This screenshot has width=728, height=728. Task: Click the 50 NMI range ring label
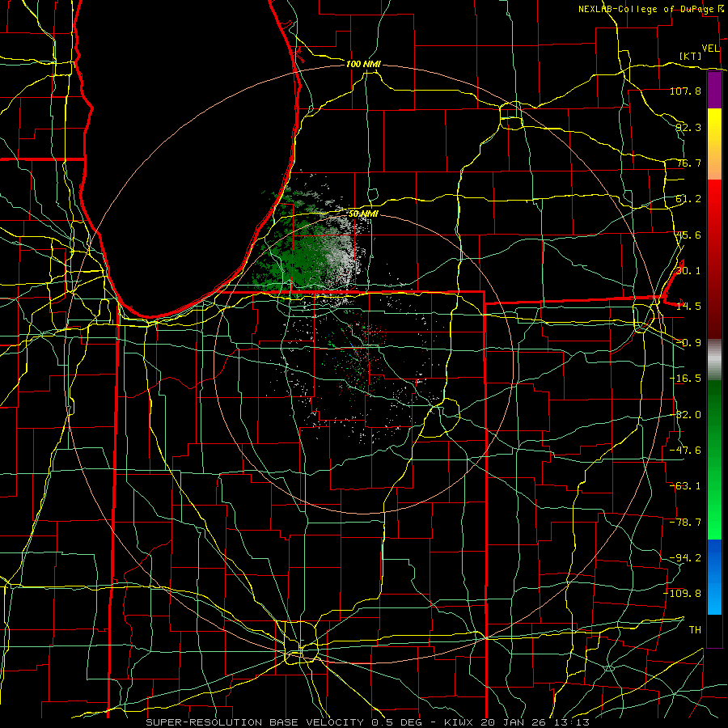363,214
